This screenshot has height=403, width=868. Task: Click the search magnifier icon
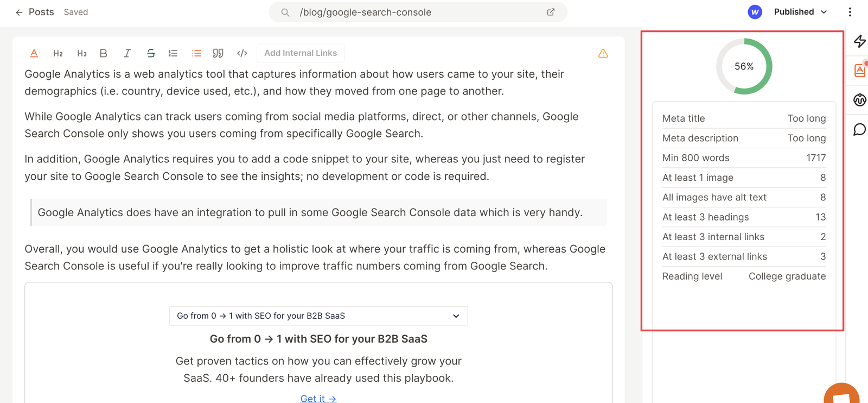285,12
